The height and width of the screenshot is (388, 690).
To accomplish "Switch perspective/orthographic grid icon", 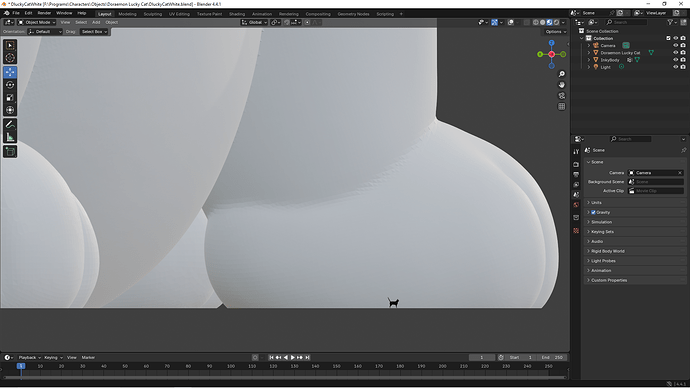I will pyautogui.click(x=562, y=106).
